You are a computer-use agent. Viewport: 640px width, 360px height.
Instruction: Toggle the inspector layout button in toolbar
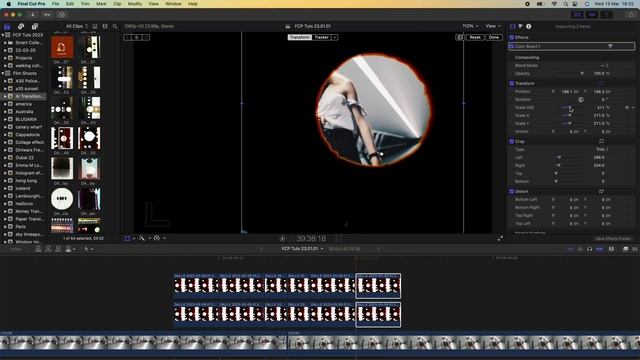click(x=607, y=15)
